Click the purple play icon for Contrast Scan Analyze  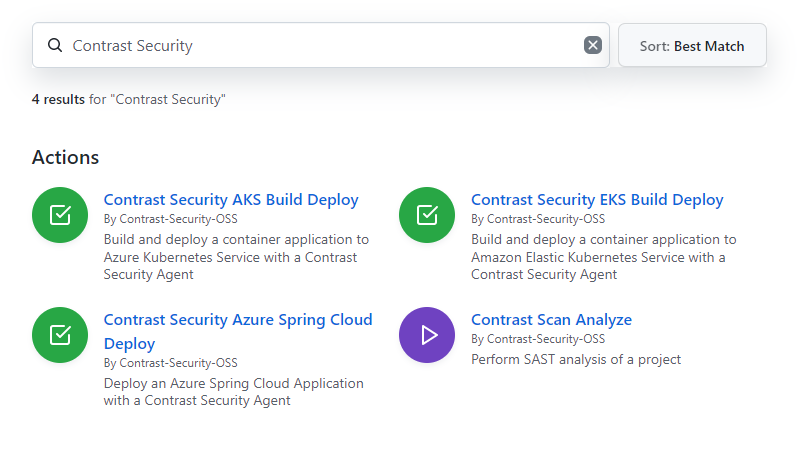point(427,335)
